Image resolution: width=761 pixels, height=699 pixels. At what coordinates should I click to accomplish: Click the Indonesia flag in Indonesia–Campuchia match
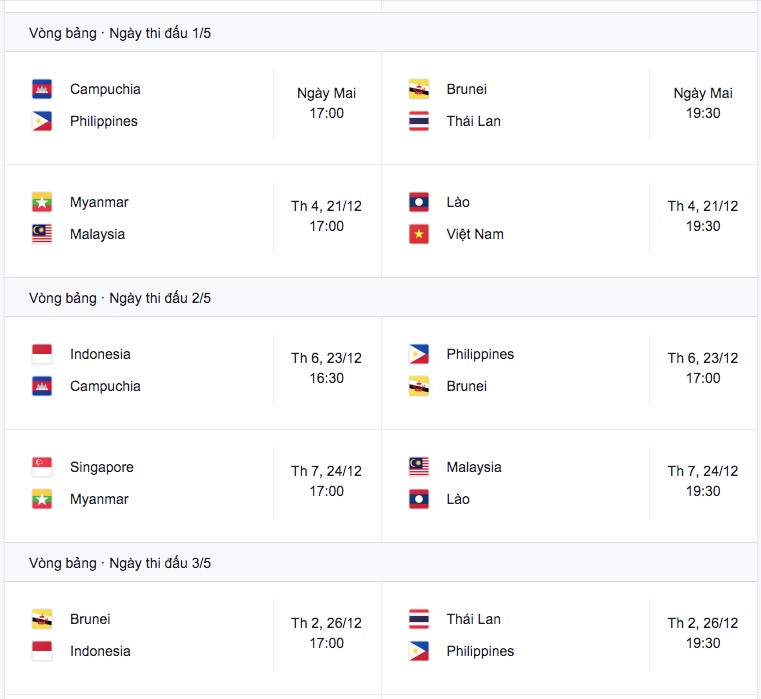coord(42,354)
